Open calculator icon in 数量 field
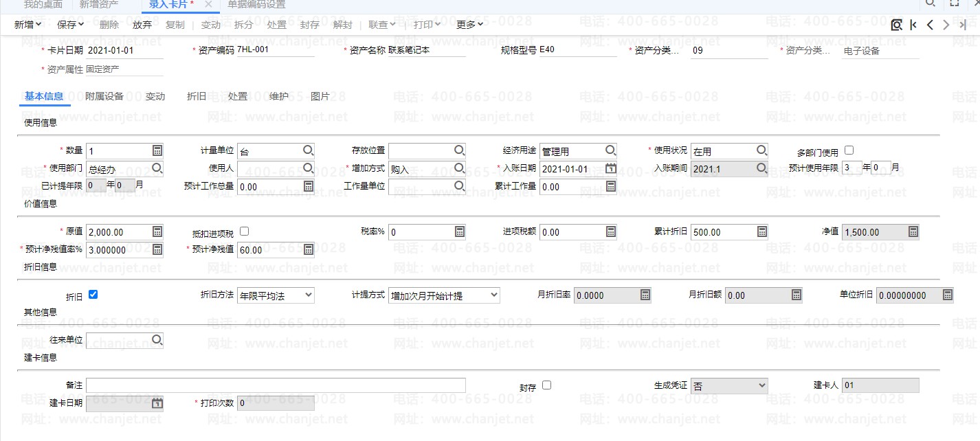Screen dimensions: 980x441 (x=157, y=151)
